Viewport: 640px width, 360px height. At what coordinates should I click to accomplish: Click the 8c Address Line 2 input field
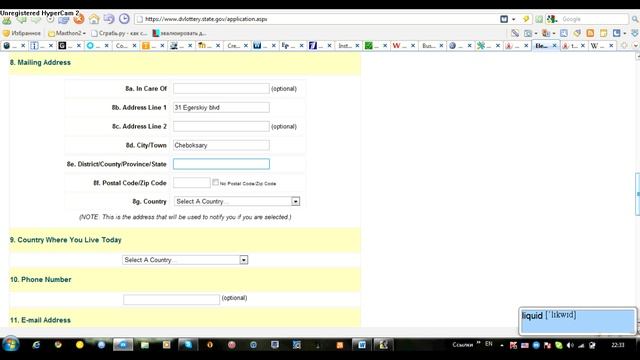(x=221, y=126)
